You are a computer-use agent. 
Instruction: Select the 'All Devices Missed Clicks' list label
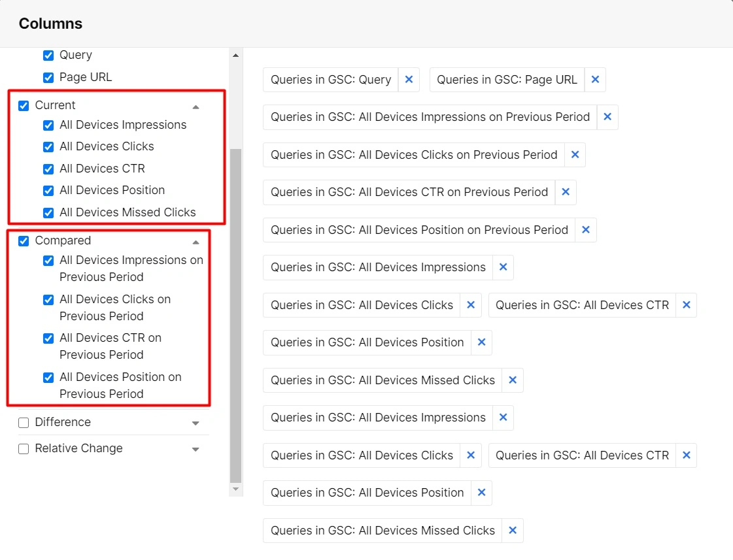pos(128,212)
